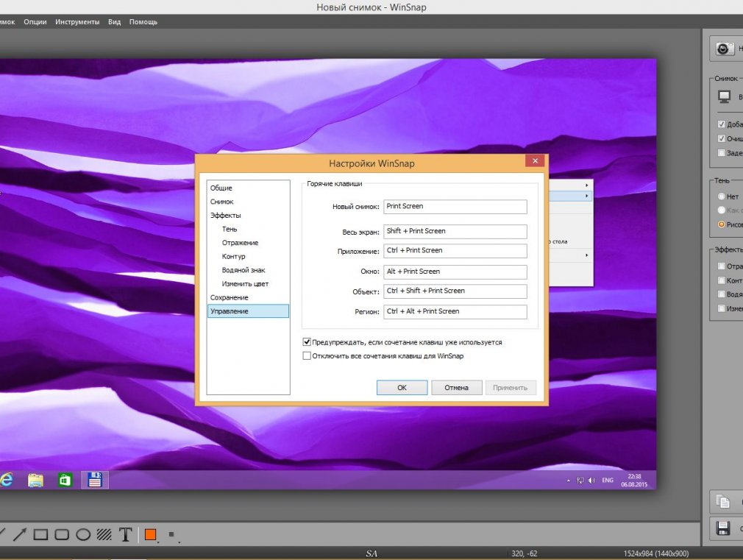743x560 pixels.
Task: Click the monitor capture mode icon
Action: [724, 96]
